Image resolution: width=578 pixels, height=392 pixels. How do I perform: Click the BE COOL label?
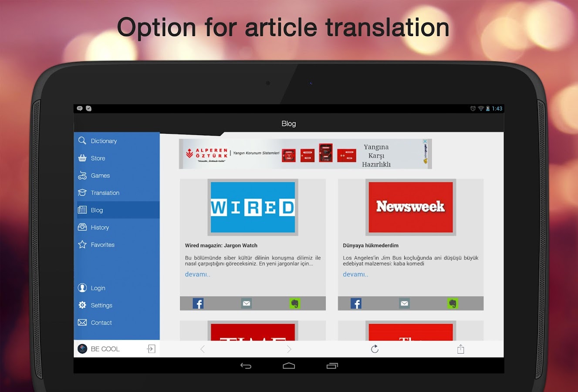coord(105,349)
